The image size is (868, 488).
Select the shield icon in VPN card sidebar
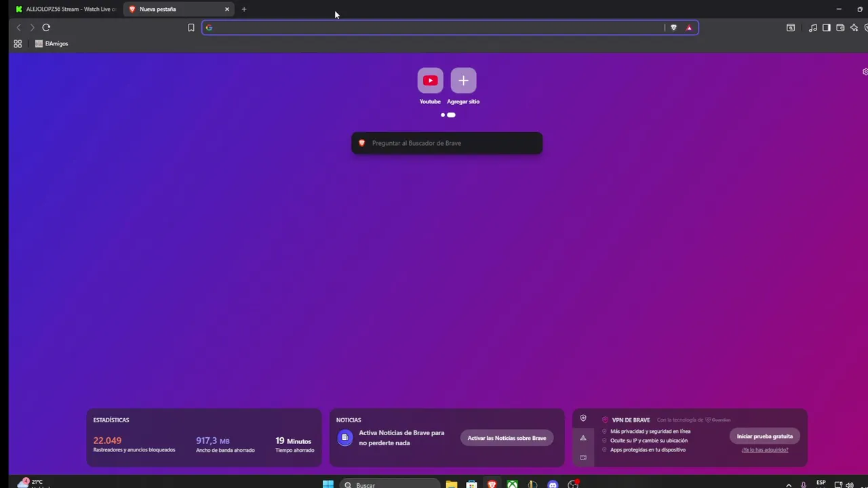[583, 418]
